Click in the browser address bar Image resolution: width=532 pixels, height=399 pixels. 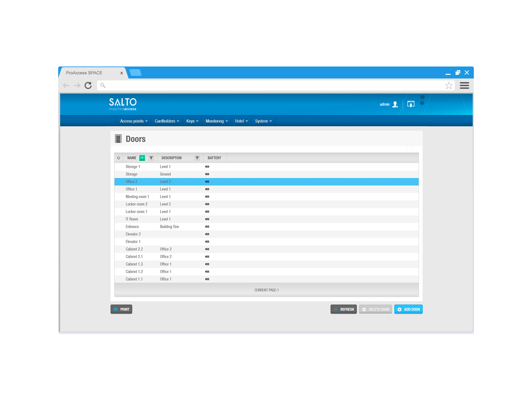coord(273,86)
